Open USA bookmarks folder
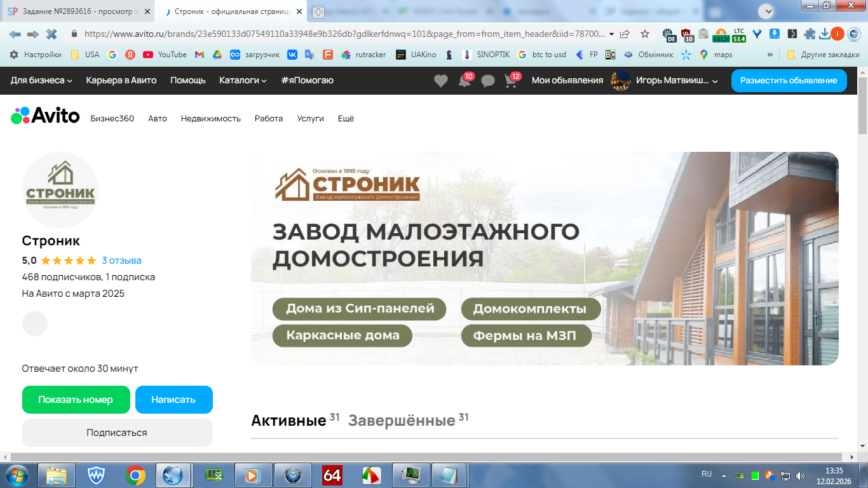This screenshot has width=868, height=488. [x=85, y=55]
